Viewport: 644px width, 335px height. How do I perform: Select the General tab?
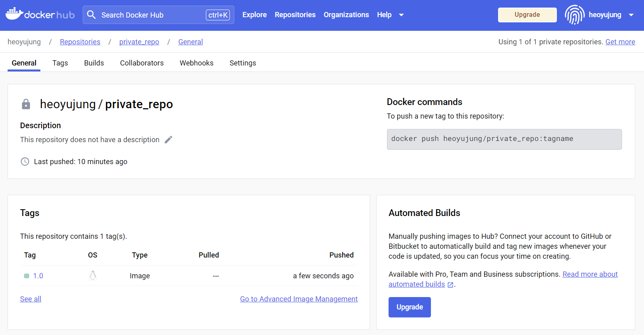(24, 63)
